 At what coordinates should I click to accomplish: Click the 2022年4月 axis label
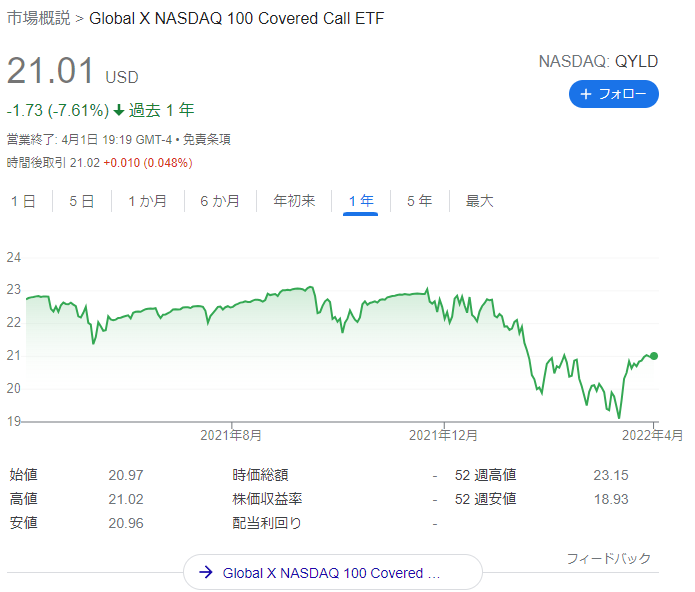click(x=652, y=435)
